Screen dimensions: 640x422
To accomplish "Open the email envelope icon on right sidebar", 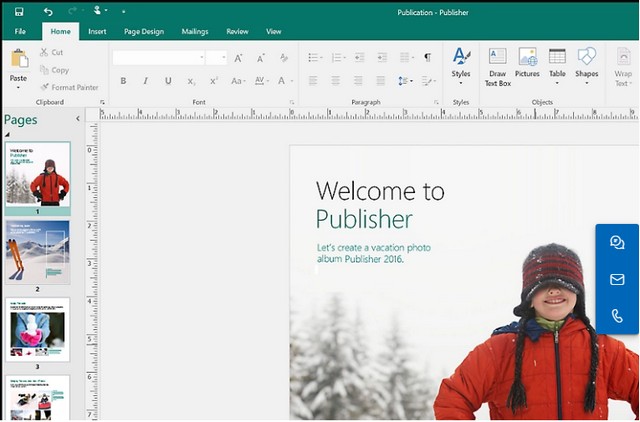I will pyautogui.click(x=617, y=279).
